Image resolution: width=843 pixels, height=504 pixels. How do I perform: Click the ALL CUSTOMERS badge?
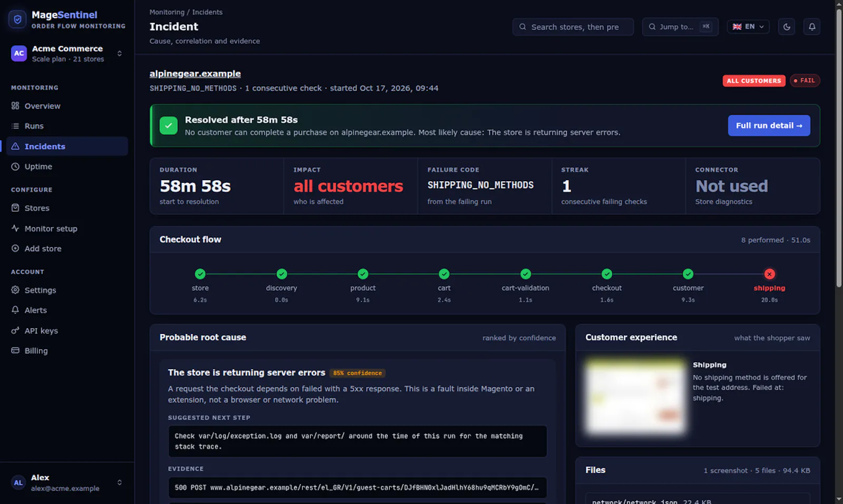click(x=754, y=81)
